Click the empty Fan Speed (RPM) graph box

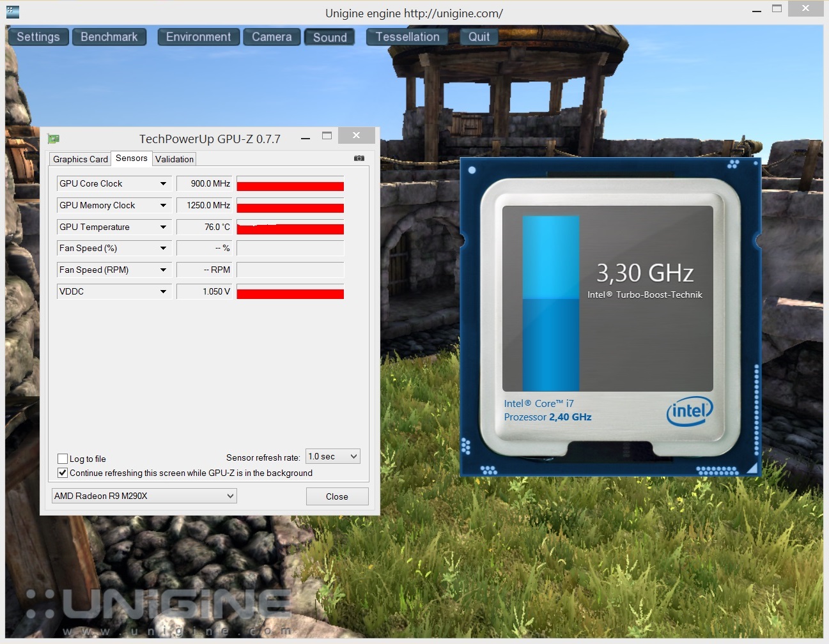point(290,270)
